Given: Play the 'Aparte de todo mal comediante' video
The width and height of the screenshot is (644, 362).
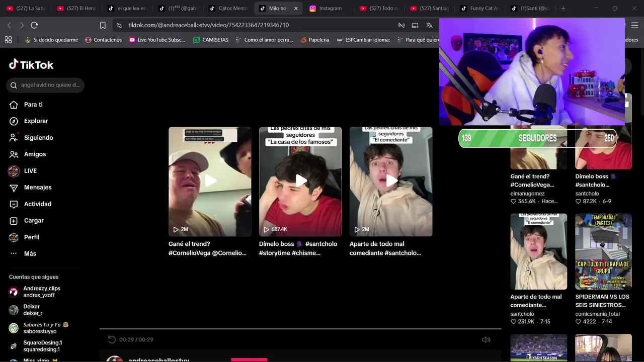Looking at the screenshot, I should (391, 182).
